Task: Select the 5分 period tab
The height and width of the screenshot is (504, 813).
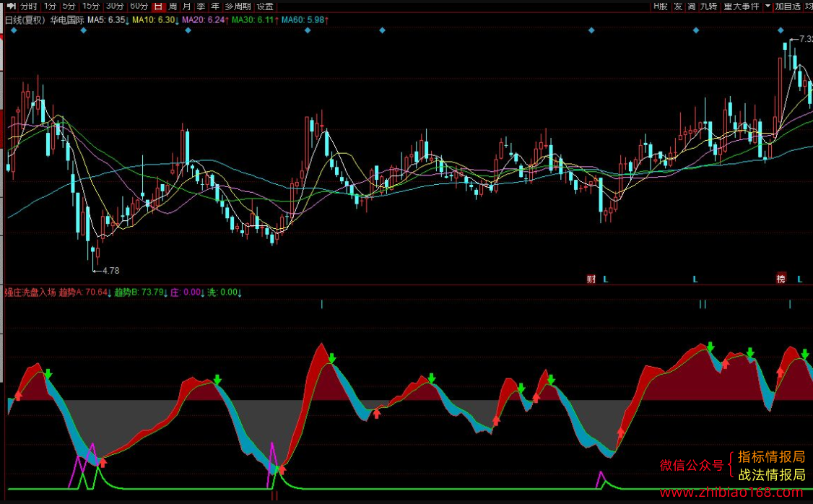Action: pyautogui.click(x=69, y=6)
